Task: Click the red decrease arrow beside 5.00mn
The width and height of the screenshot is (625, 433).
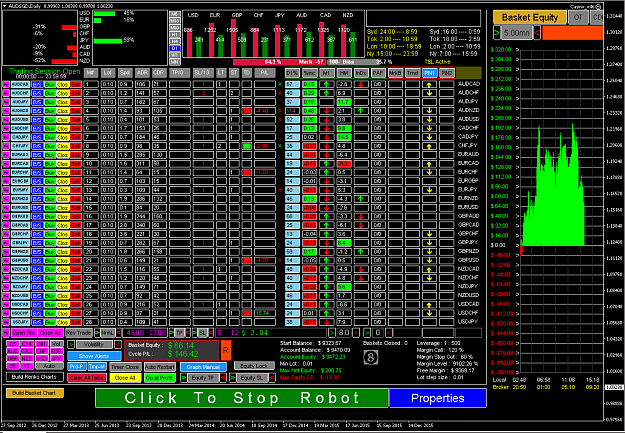Action: point(537,33)
